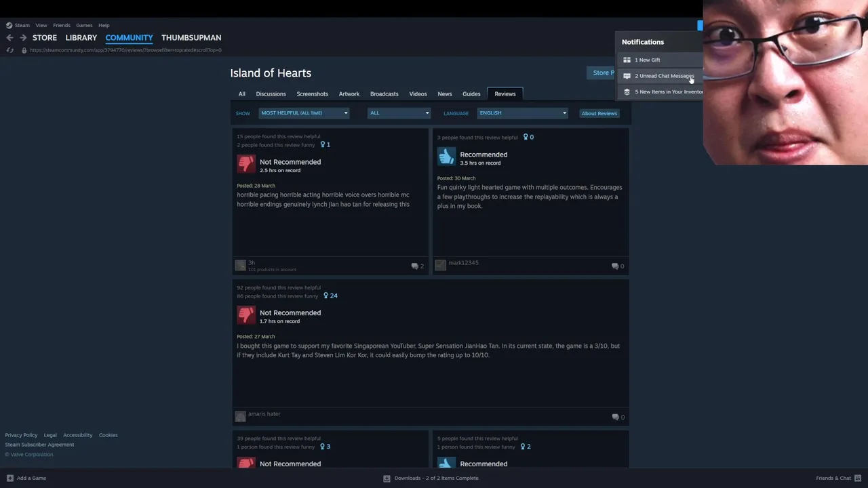Click award icon showing 0
868x488 pixels.
pyautogui.click(x=526, y=137)
